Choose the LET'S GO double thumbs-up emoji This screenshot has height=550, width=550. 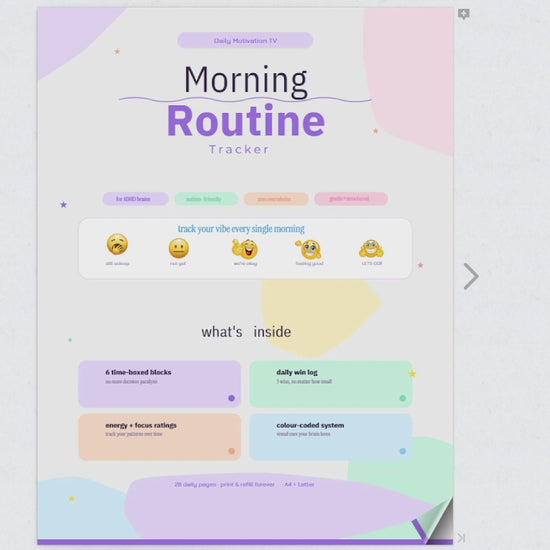coord(371,248)
